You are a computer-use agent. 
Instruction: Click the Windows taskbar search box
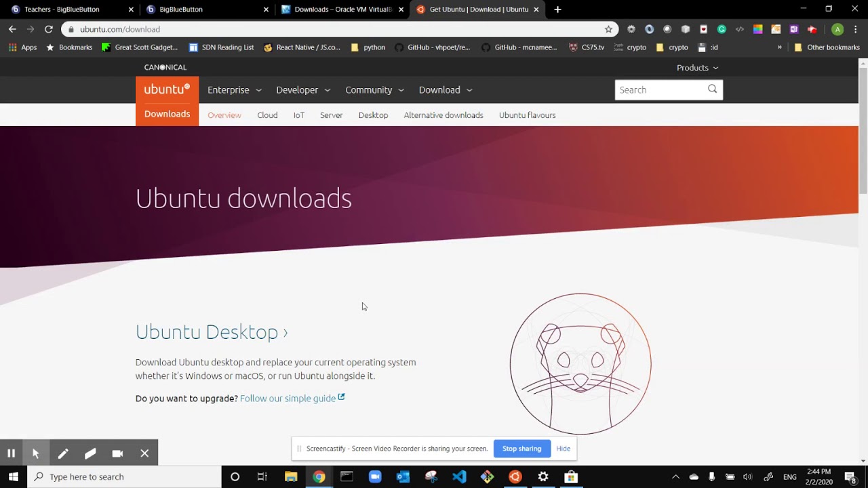(x=124, y=476)
